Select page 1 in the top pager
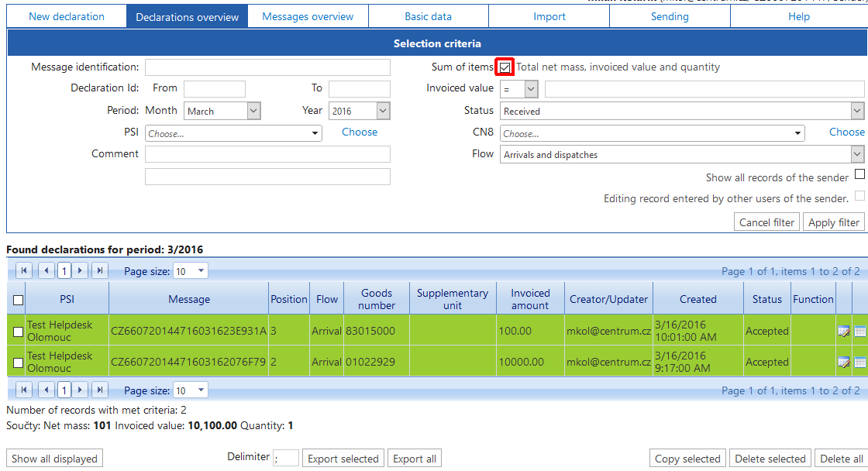This screenshot has width=868, height=471. (64, 270)
